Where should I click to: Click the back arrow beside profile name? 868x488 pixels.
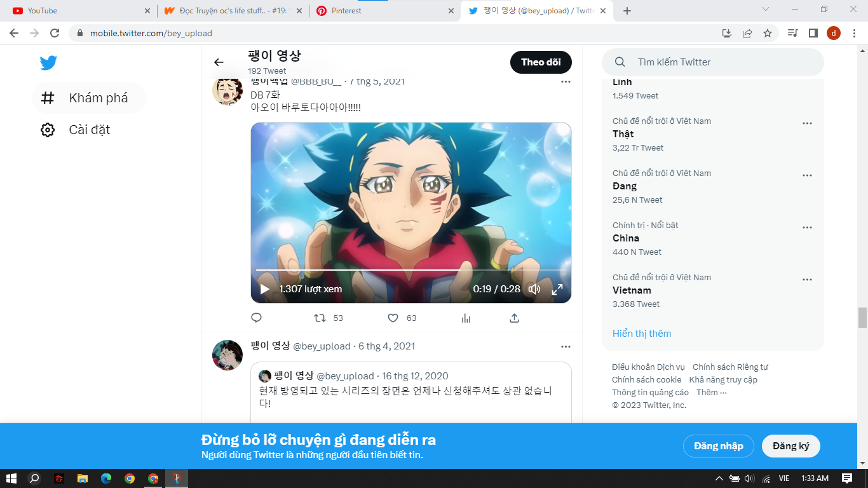click(x=219, y=62)
